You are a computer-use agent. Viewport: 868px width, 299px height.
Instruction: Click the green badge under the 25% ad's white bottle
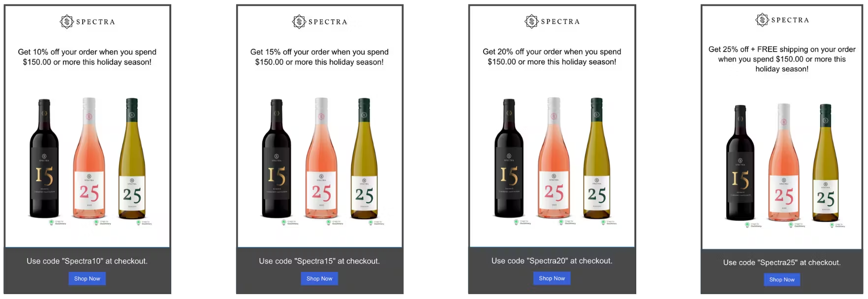[x=832, y=225]
